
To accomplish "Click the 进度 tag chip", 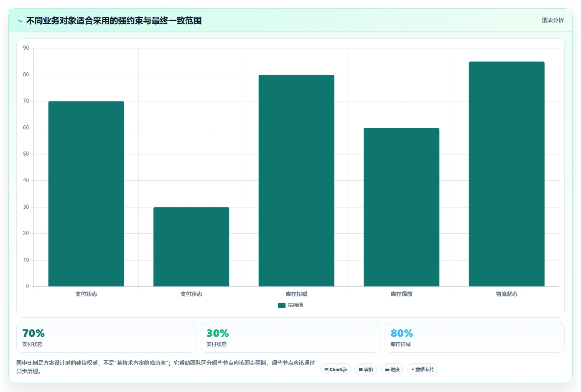I will pos(392,369).
